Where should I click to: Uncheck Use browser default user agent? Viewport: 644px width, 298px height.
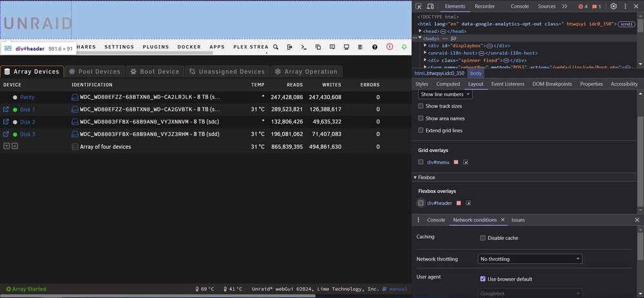pyautogui.click(x=482, y=279)
